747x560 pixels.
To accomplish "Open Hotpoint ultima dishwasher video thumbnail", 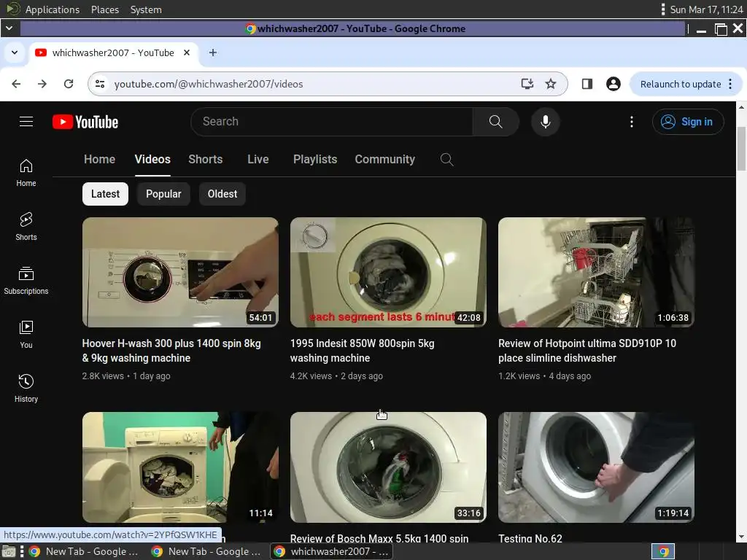I will [x=596, y=273].
